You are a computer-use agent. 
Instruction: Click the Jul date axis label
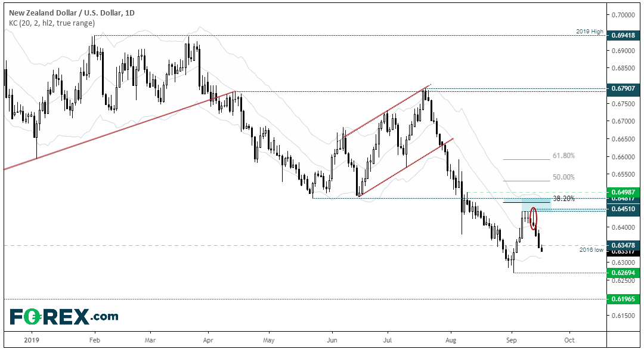coord(387,340)
